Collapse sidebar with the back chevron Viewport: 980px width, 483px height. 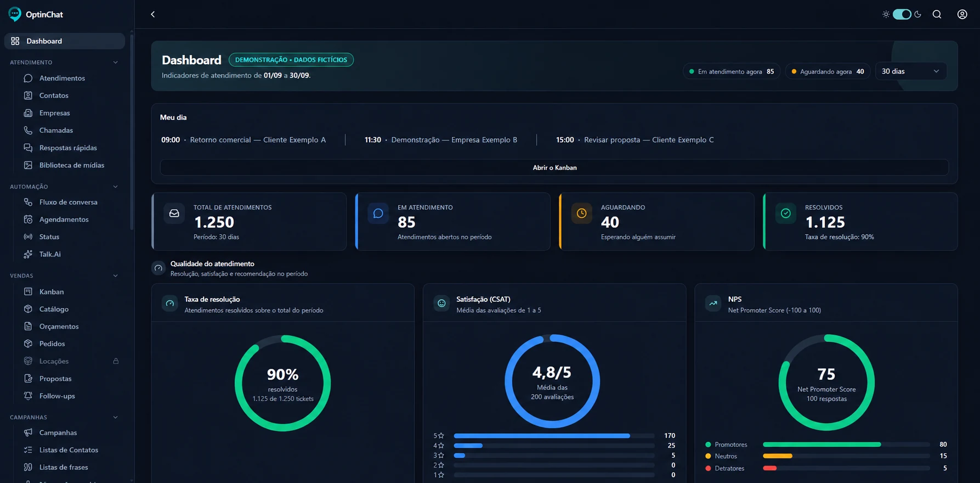click(x=153, y=14)
